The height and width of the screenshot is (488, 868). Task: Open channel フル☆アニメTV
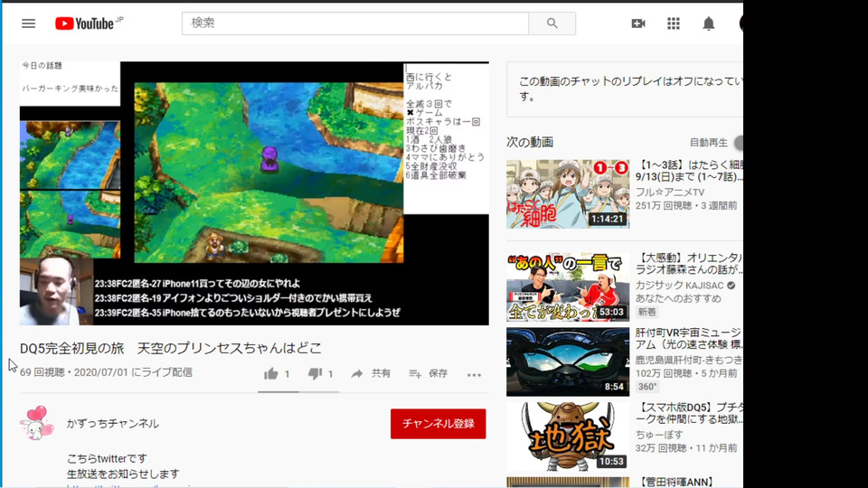tap(670, 192)
